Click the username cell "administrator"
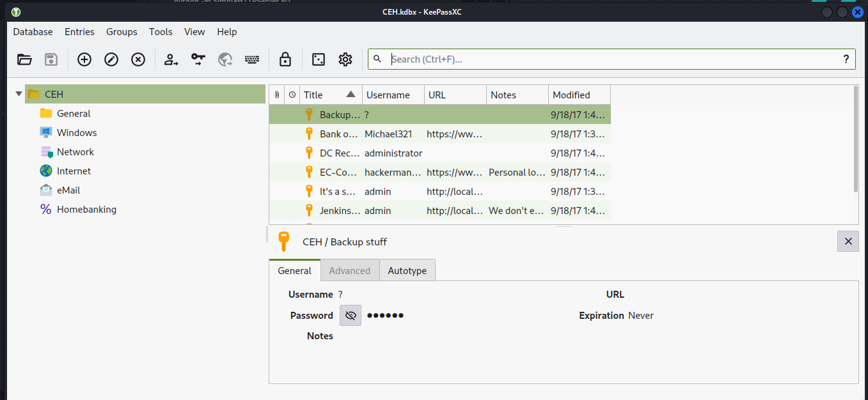The image size is (868, 400). [x=393, y=153]
